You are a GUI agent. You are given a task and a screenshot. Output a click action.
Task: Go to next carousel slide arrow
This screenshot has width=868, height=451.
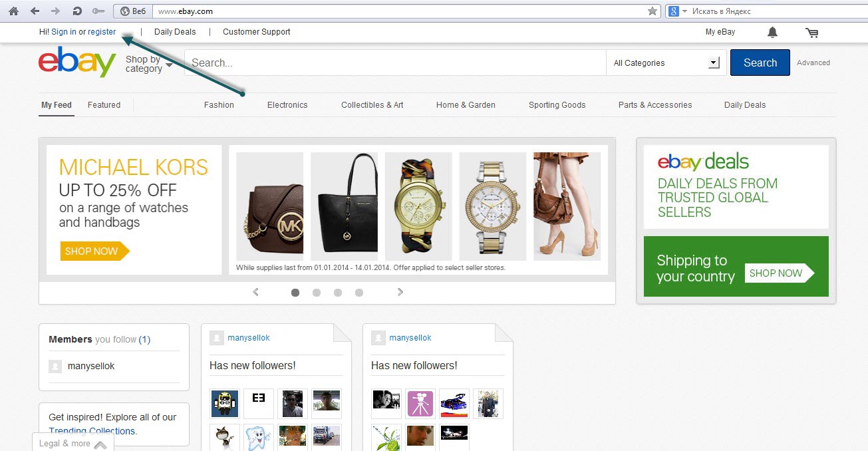tap(400, 292)
